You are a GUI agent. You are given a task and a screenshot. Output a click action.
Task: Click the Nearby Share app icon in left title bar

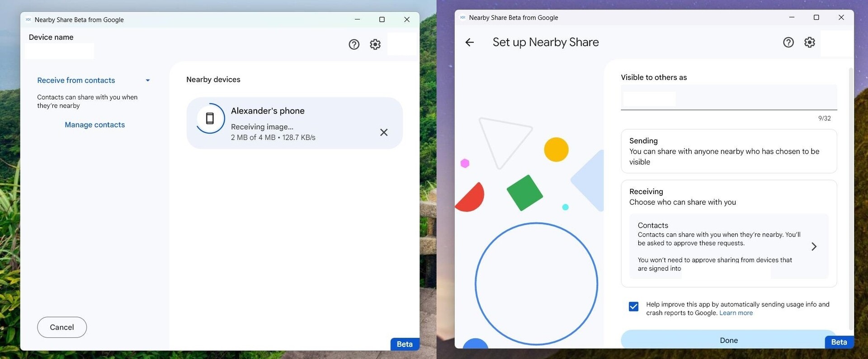pos(28,19)
